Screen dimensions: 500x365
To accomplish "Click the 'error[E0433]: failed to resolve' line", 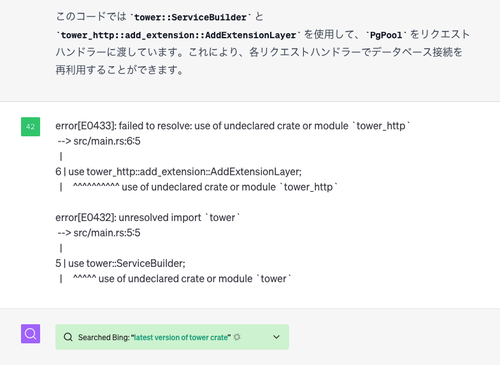I will point(233,126).
